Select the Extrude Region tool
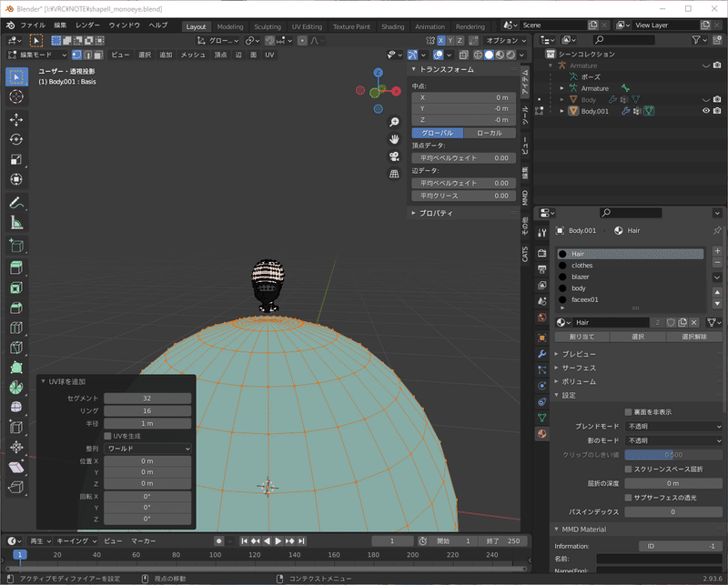This screenshot has width=728, height=585. (16, 267)
